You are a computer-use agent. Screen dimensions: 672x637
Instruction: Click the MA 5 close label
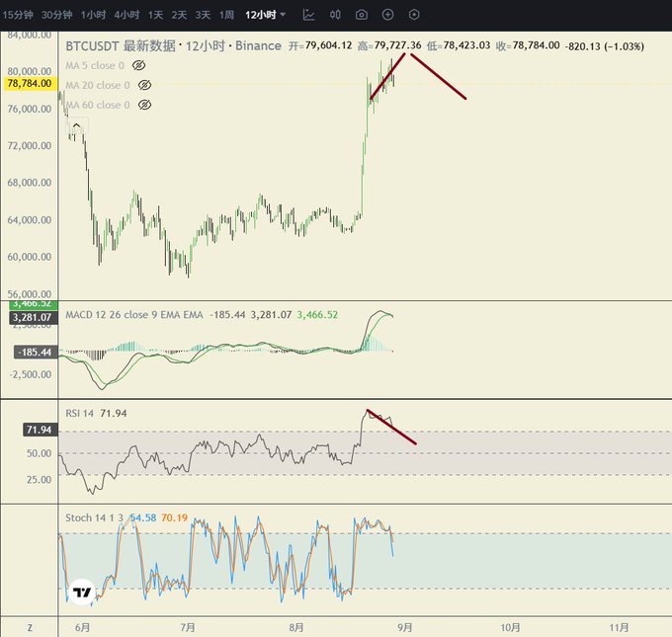pyautogui.click(x=95, y=65)
